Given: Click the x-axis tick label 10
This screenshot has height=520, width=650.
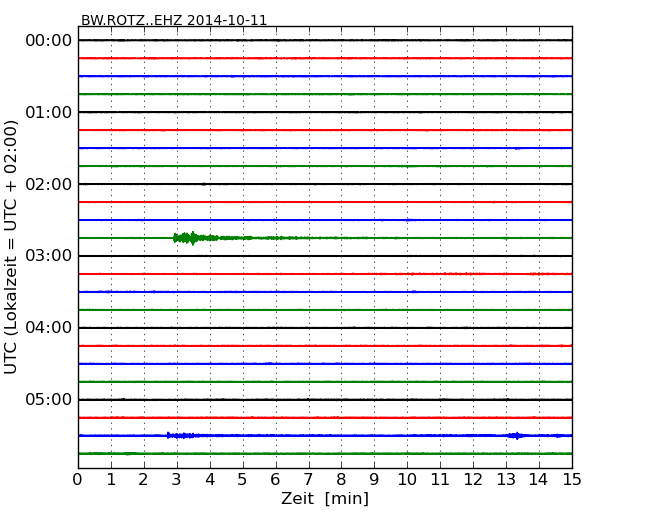Looking at the screenshot, I should (x=407, y=480).
